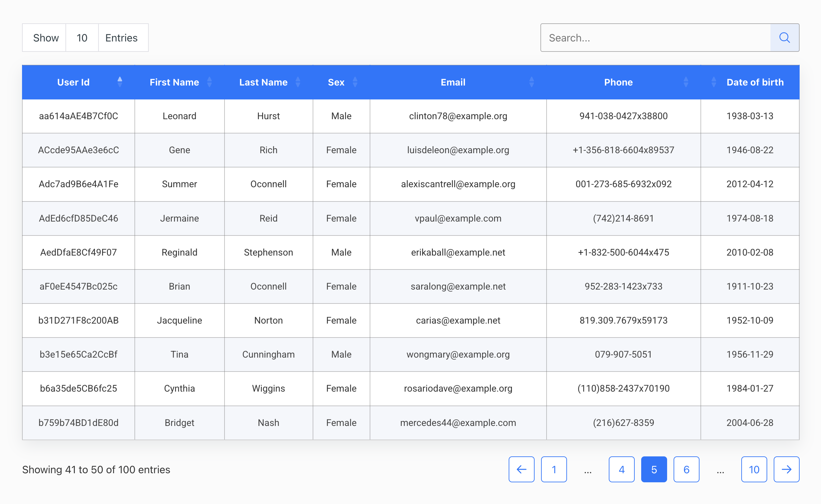Focus the Search text field
Viewport: 821px width, 504px height.
[655, 38]
